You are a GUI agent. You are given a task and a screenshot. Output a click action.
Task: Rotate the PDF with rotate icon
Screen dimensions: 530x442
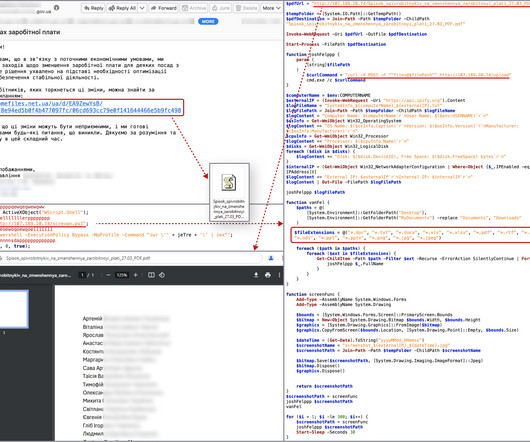(x=162, y=275)
